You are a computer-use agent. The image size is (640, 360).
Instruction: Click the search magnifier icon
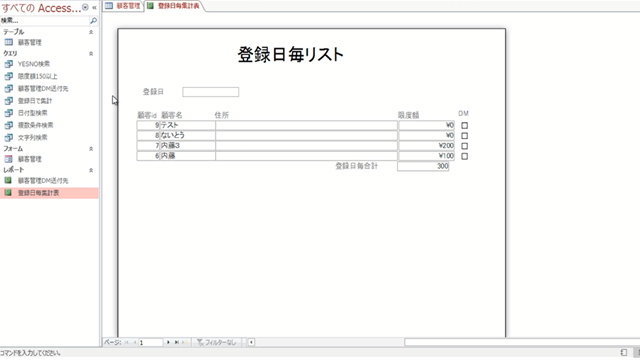[x=93, y=20]
